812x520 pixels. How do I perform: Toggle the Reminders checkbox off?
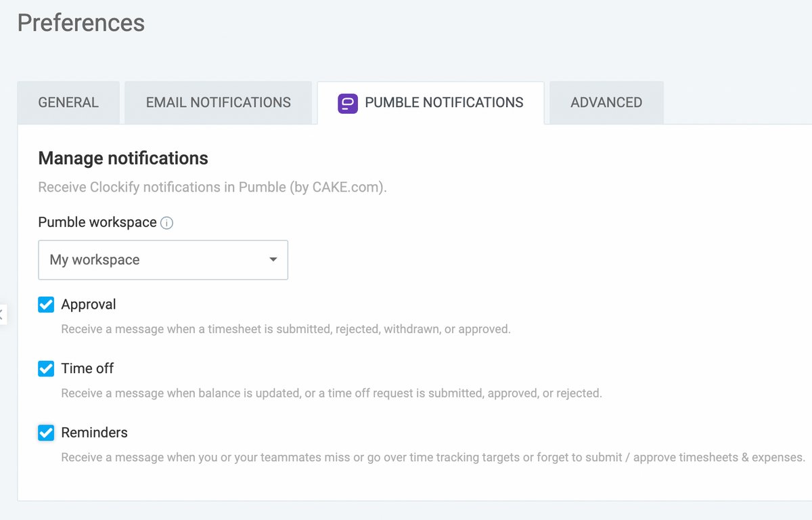tap(45, 432)
